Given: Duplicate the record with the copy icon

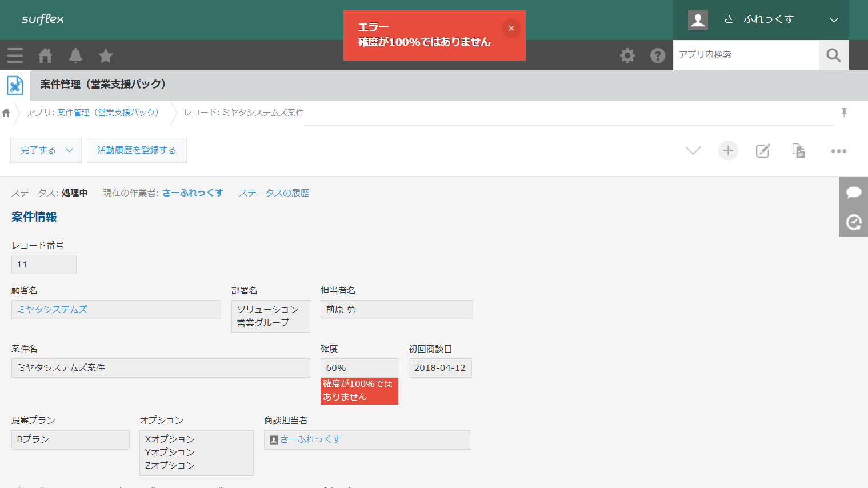Looking at the screenshot, I should tap(798, 150).
